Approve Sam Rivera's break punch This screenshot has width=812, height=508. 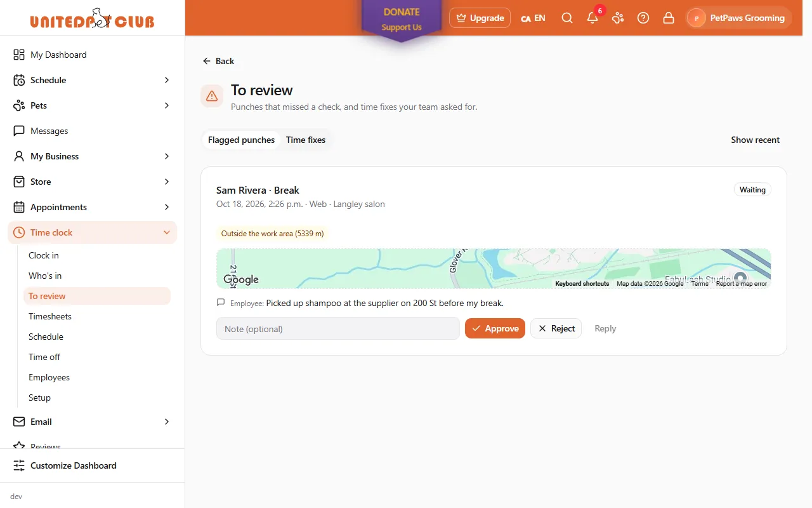click(x=495, y=328)
